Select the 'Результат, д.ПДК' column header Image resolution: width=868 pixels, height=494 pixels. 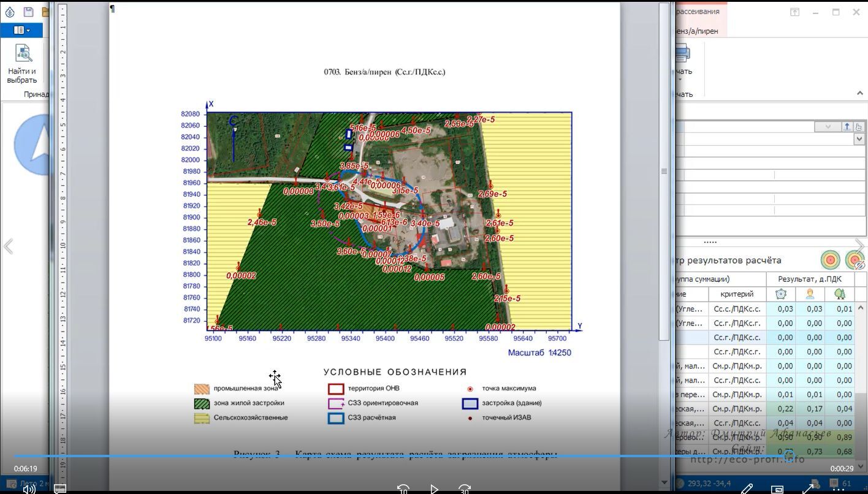[x=810, y=279]
